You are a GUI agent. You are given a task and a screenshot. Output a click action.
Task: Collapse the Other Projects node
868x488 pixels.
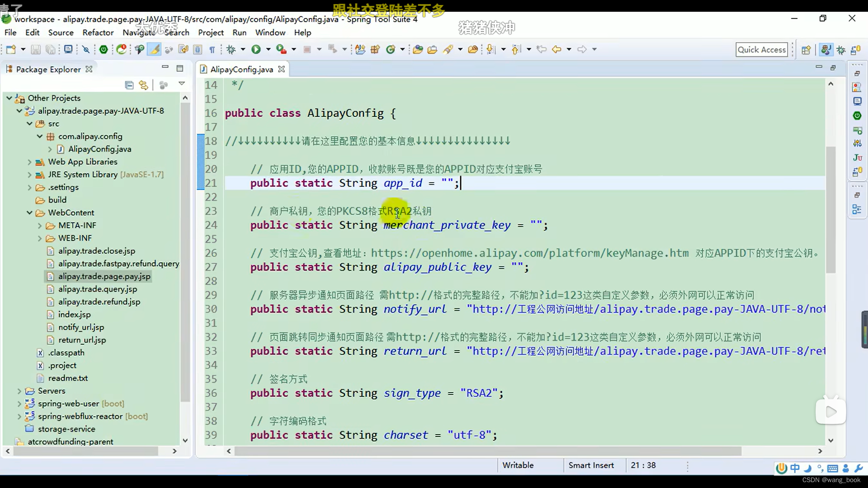pyautogui.click(x=9, y=98)
